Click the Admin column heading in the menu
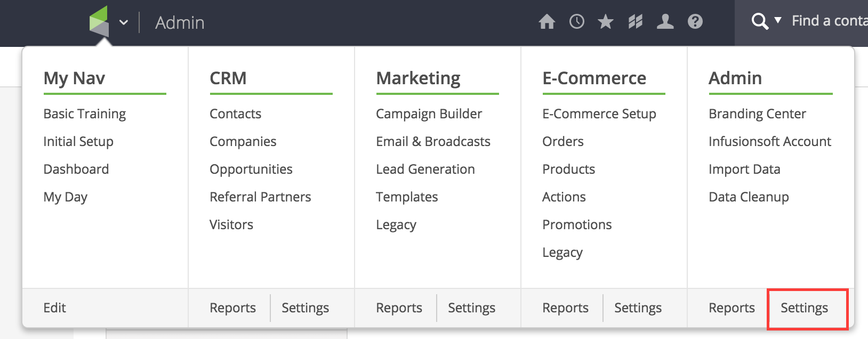The height and width of the screenshot is (339, 868). point(736,78)
